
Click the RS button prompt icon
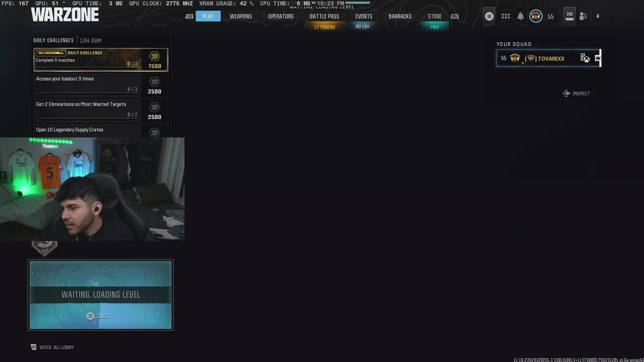pyautogui.click(x=570, y=16)
